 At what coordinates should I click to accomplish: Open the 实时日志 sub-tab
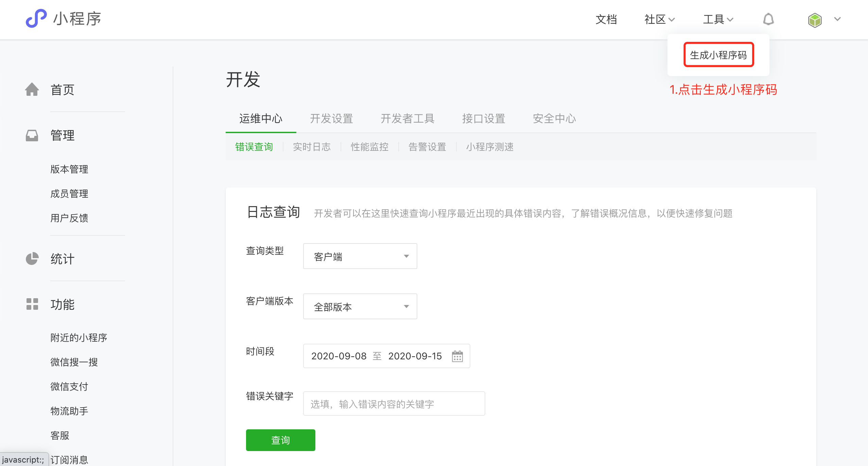tap(312, 147)
